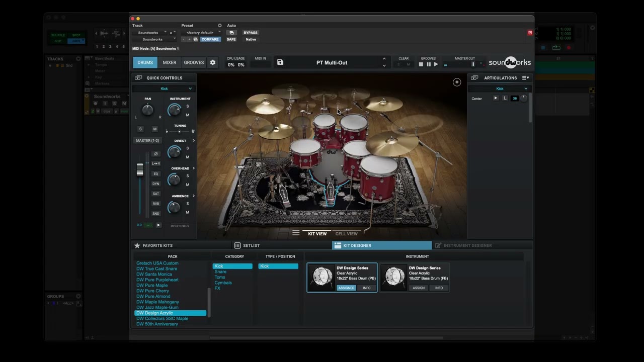Open Articulations panel icon
The width and height of the screenshot is (644, 362).
coord(474,78)
